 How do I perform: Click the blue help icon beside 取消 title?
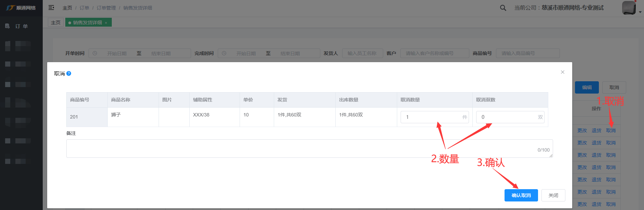click(x=69, y=73)
